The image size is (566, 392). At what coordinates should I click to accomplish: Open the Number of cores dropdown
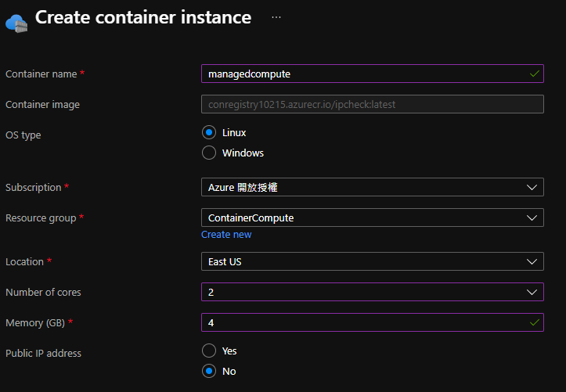point(372,292)
